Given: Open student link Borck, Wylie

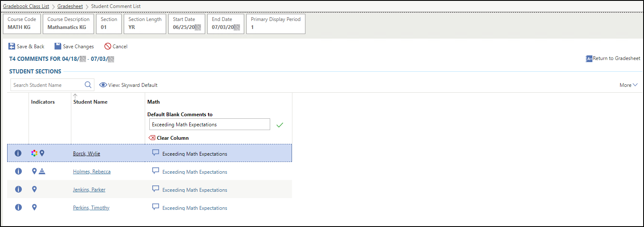Looking at the screenshot, I should pyautogui.click(x=86, y=154).
